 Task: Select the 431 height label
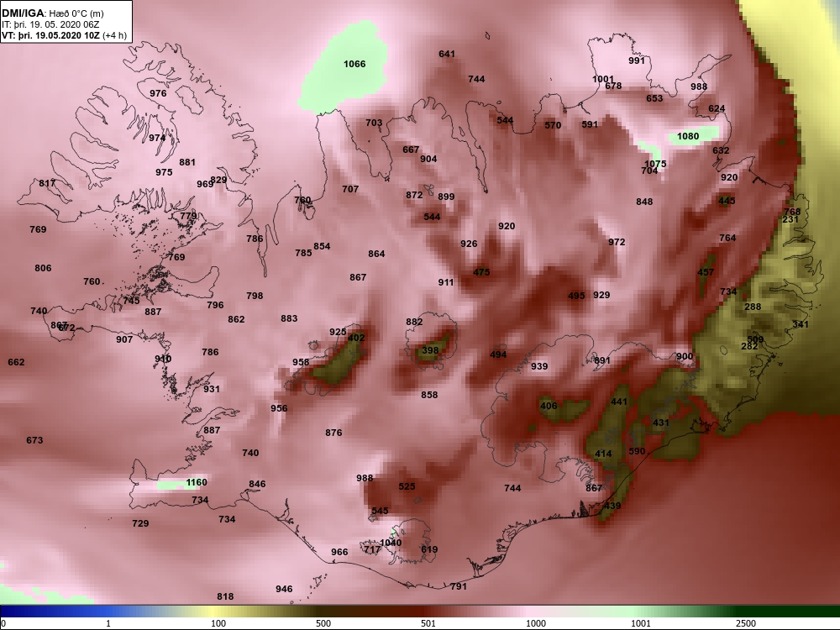(661, 423)
